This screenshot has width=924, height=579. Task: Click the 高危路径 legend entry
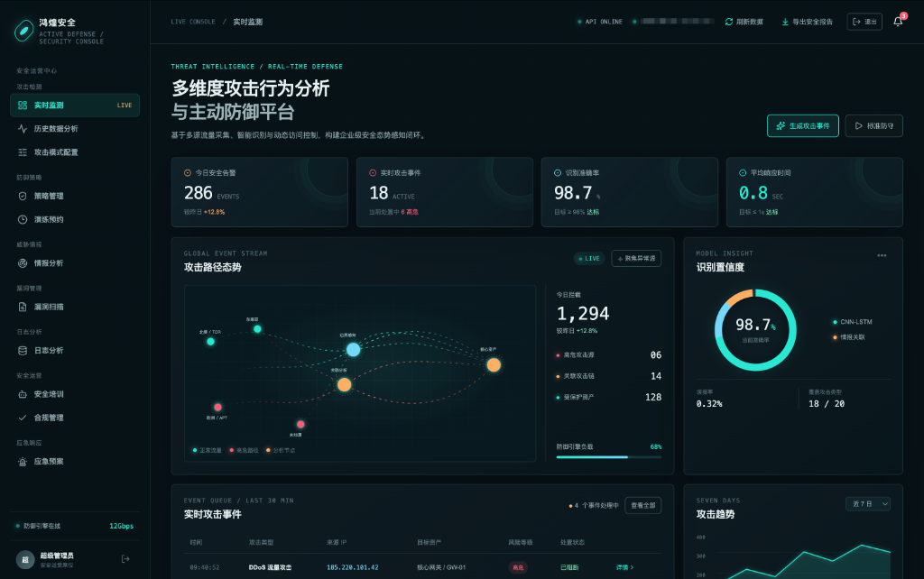pyautogui.click(x=244, y=450)
